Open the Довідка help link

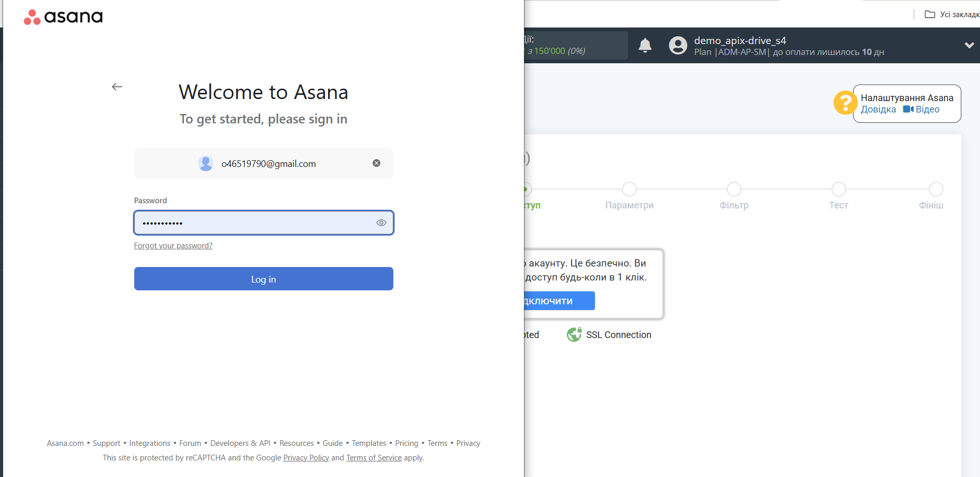pos(878,109)
